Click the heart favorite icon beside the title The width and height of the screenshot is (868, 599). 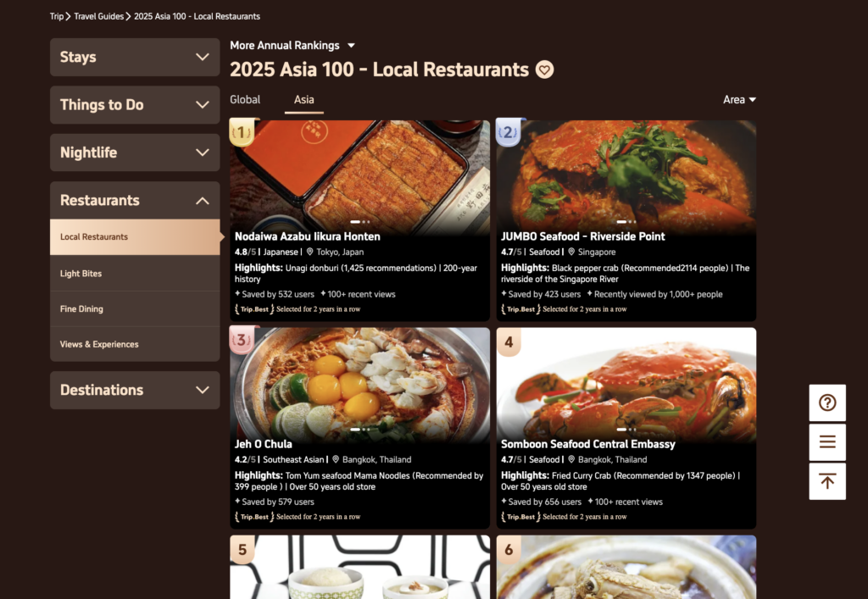point(545,69)
